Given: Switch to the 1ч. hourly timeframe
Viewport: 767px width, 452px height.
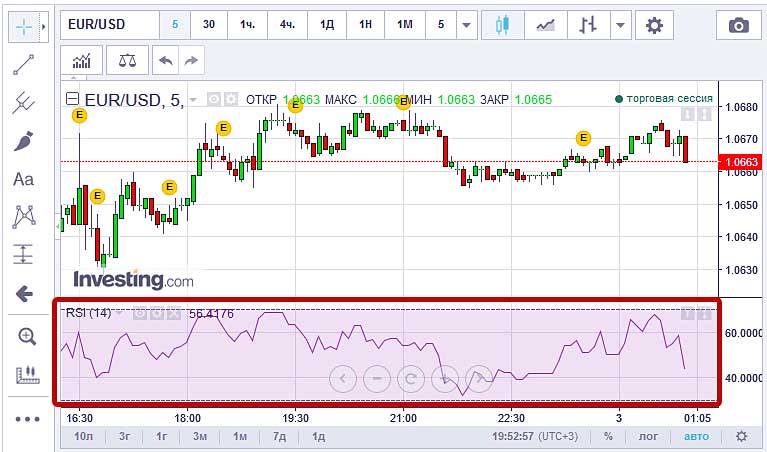Looking at the screenshot, I should click(248, 24).
